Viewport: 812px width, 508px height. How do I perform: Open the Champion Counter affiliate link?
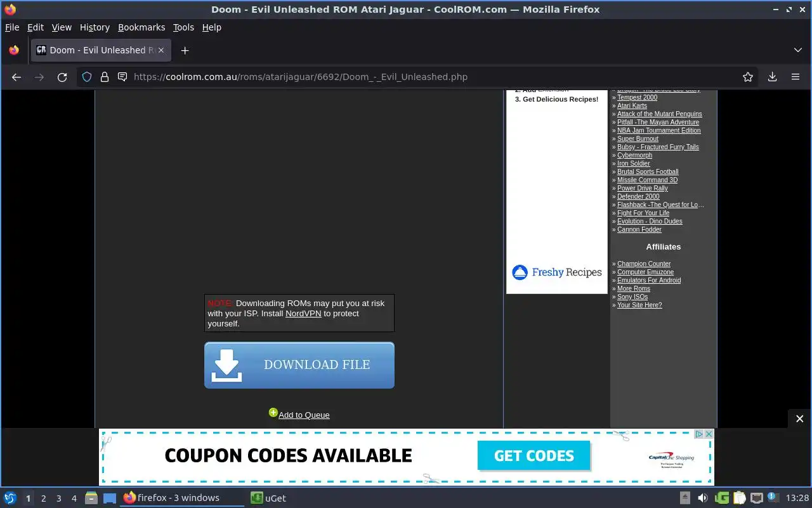tap(644, 264)
